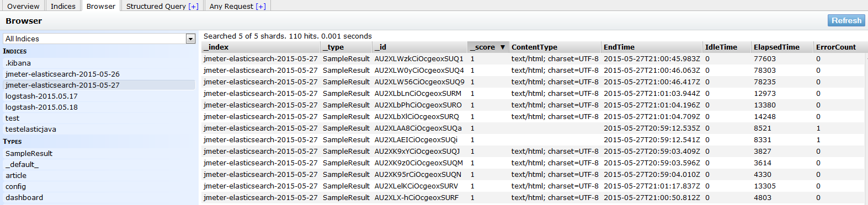The width and height of the screenshot is (868, 205).
Task: Click ElapsedTime value 14248
Action: click(x=765, y=116)
